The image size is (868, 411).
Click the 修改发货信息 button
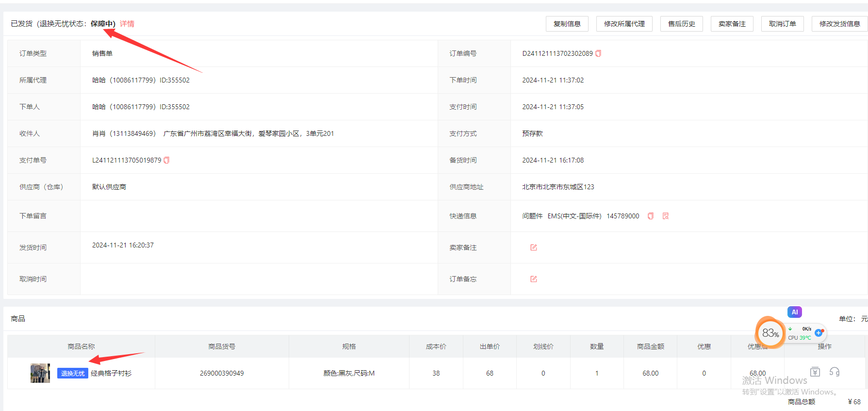[839, 24]
